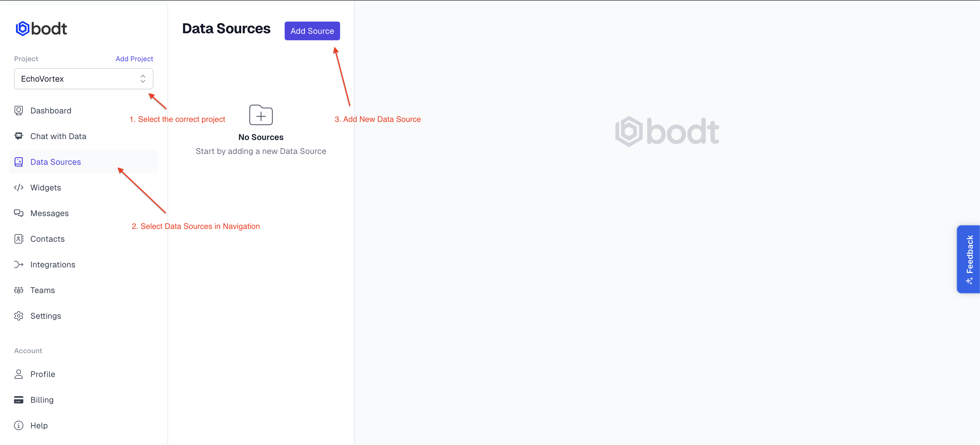Image resolution: width=980 pixels, height=445 pixels.
Task: Click the Teams people icon
Action: coord(19,290)
